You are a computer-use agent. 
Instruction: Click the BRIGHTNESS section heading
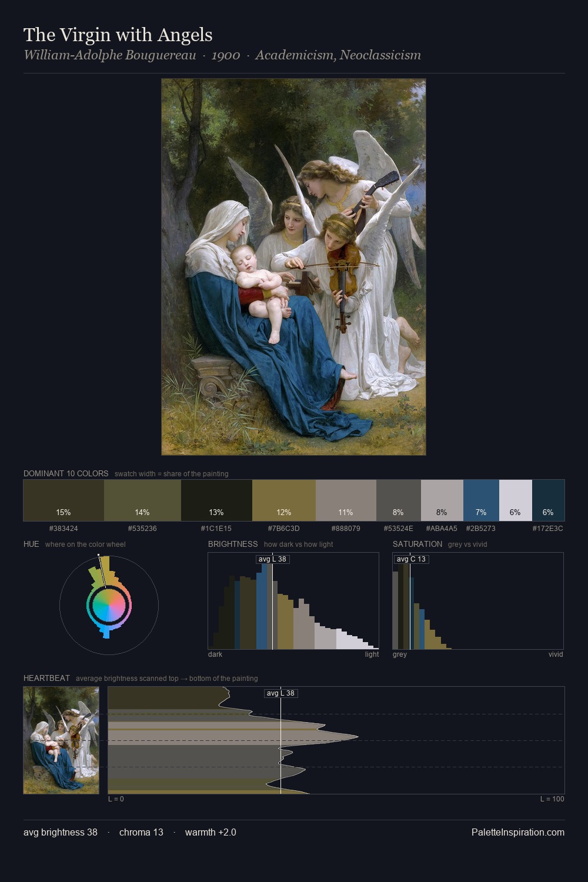coord(233,544)
